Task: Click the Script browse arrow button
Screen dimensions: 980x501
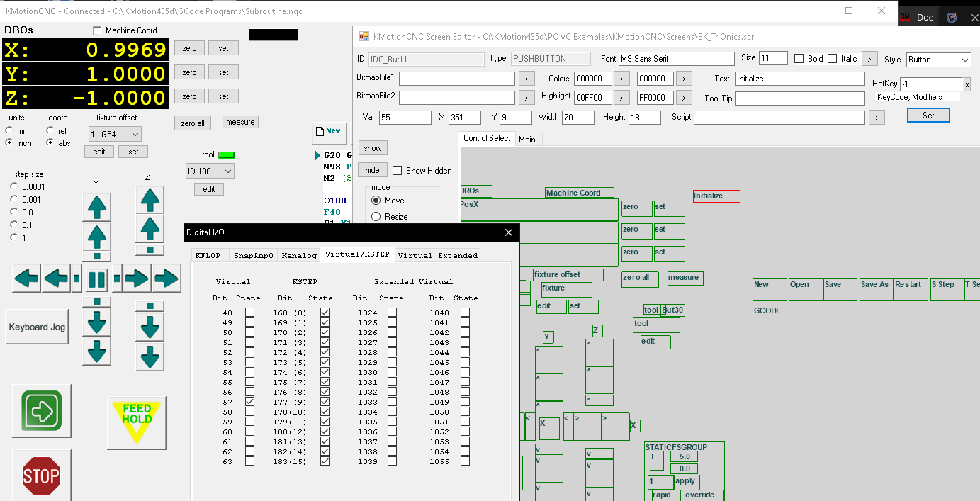Action: (x=877, y=118)
